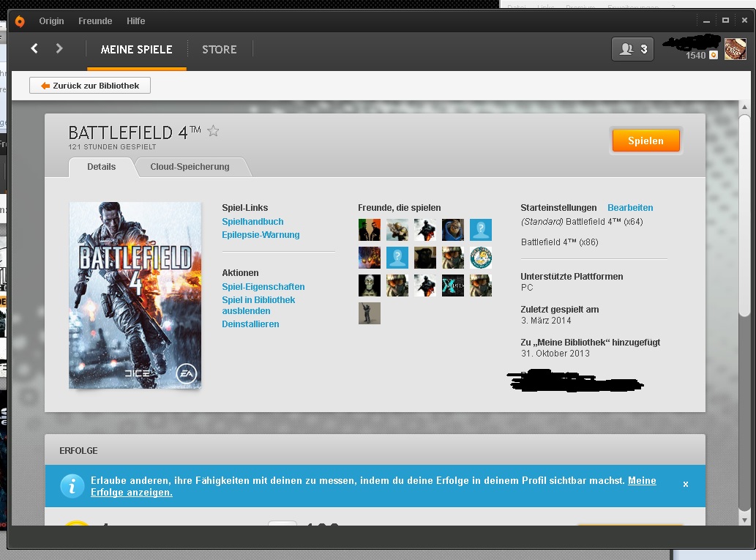756x560 pixels.
Task: Open the lone friend avatar in bottom row
Action: click(x=370, y=313)
